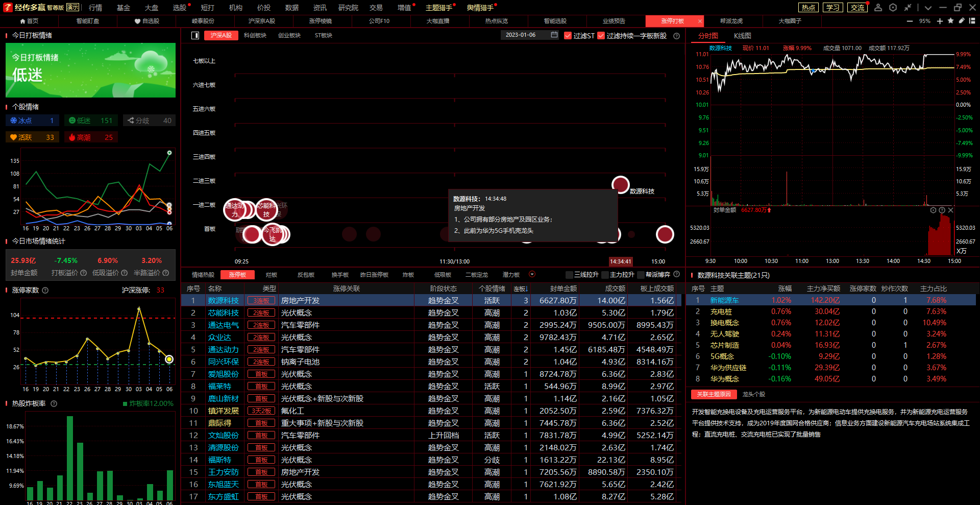Click the 关联主题原因 button
The height and width of the screenshot is (505, 980).
coord(714,394)
